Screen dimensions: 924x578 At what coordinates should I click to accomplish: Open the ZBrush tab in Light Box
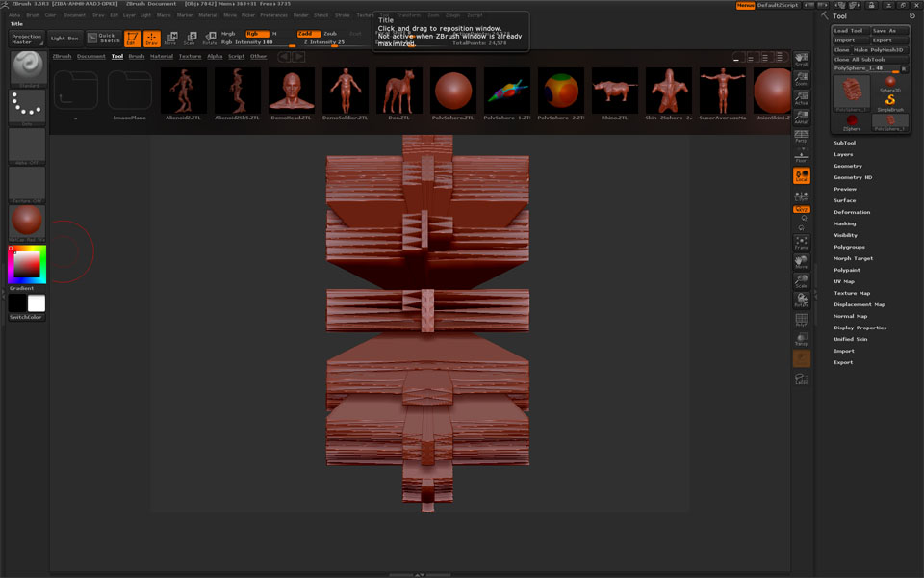[x=62, y=57]
